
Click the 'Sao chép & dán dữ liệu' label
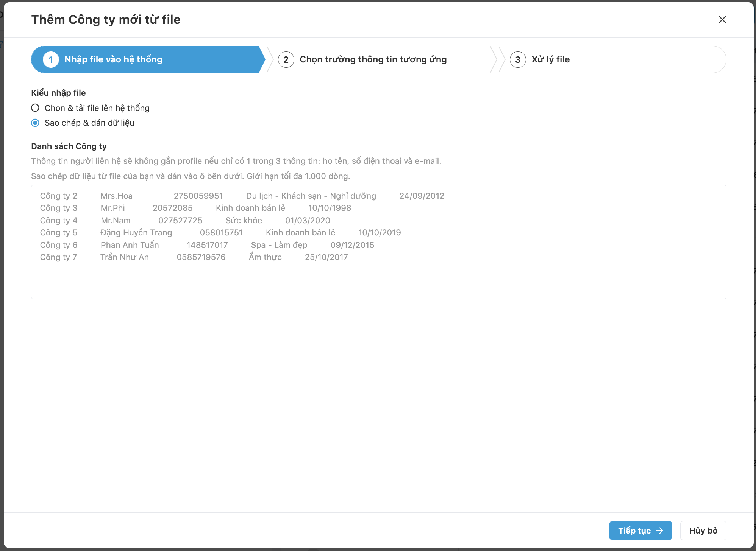pos(89,123)
